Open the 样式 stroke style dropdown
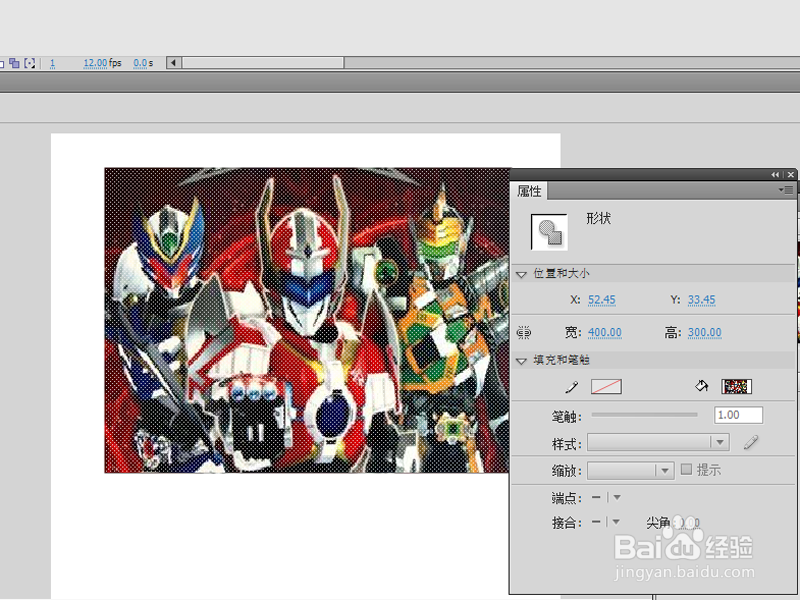 (658, 442)
